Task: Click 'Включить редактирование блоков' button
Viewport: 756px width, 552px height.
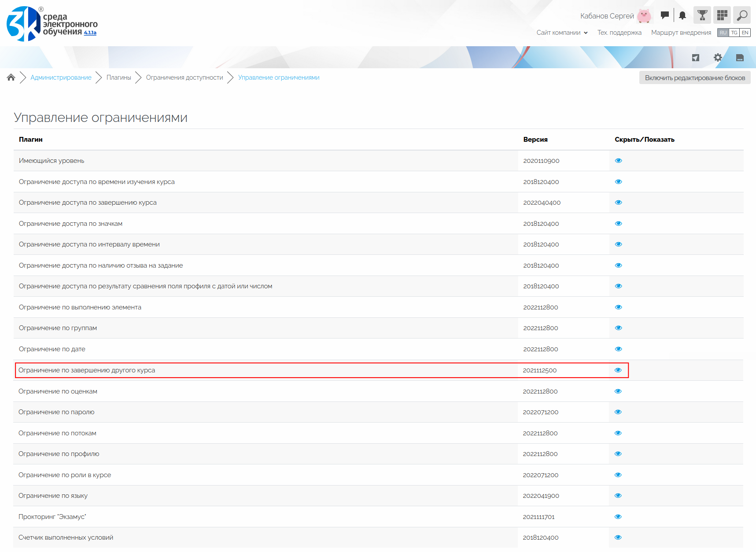Action: tap(695, 78)
